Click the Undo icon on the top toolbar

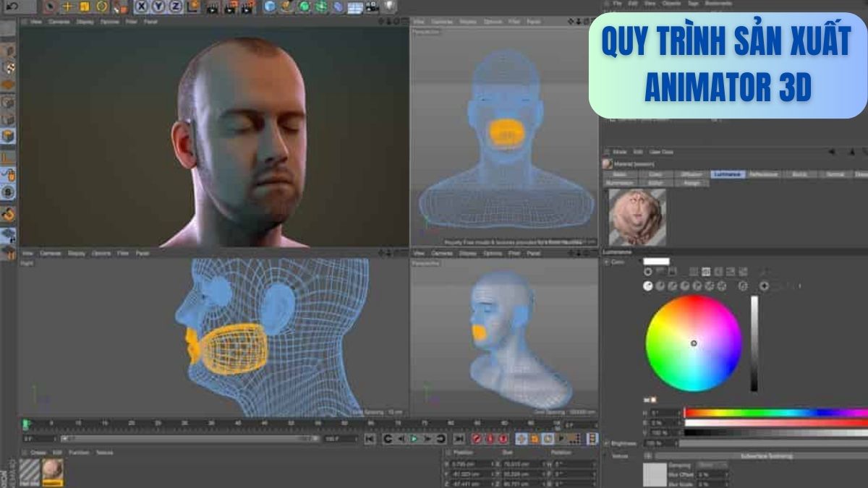pos(11,7)
